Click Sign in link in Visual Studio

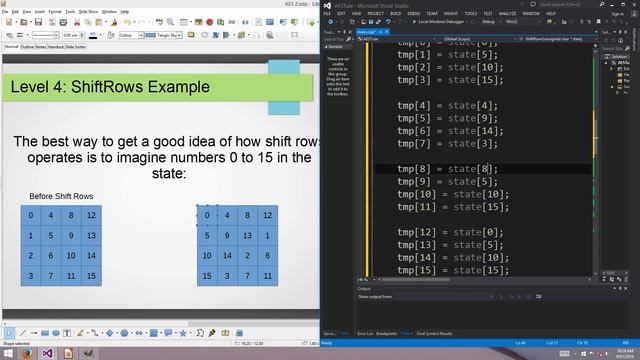pos(617,13)
